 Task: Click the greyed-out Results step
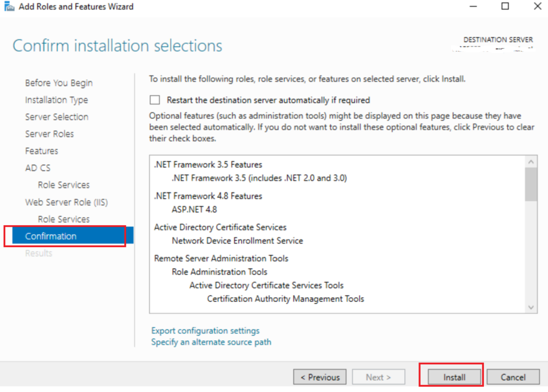[x=39, y=253]
